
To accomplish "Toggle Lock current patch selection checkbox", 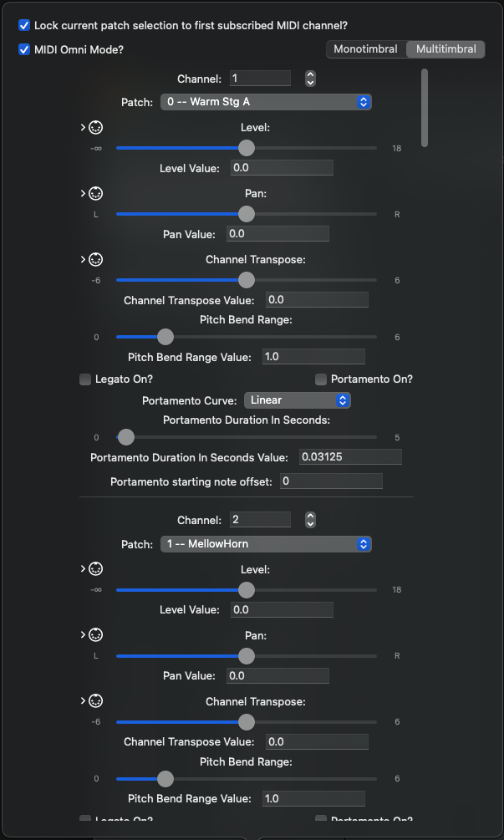I will click(24, 25).
